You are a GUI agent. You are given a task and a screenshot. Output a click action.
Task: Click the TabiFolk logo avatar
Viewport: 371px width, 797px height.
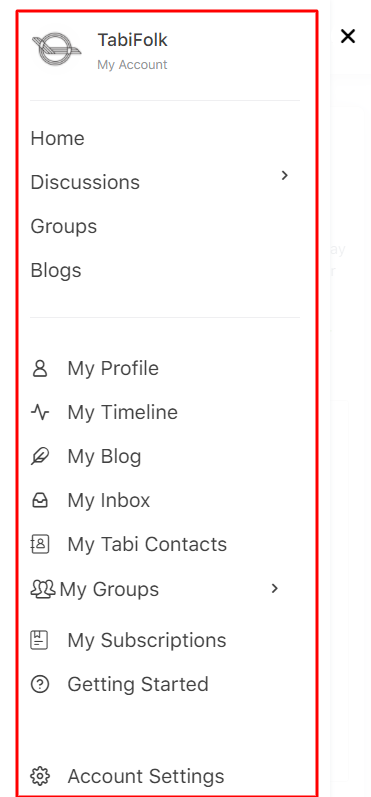pyautogui.click(x=56, y=49)
